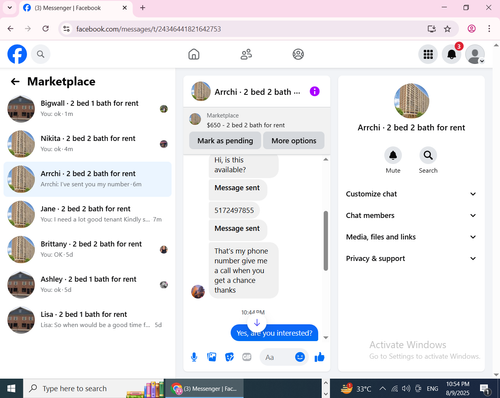The width and height of the screenshot is (500, 398).
Task: Jump to latest message down arrow
Action: point(257,323)
